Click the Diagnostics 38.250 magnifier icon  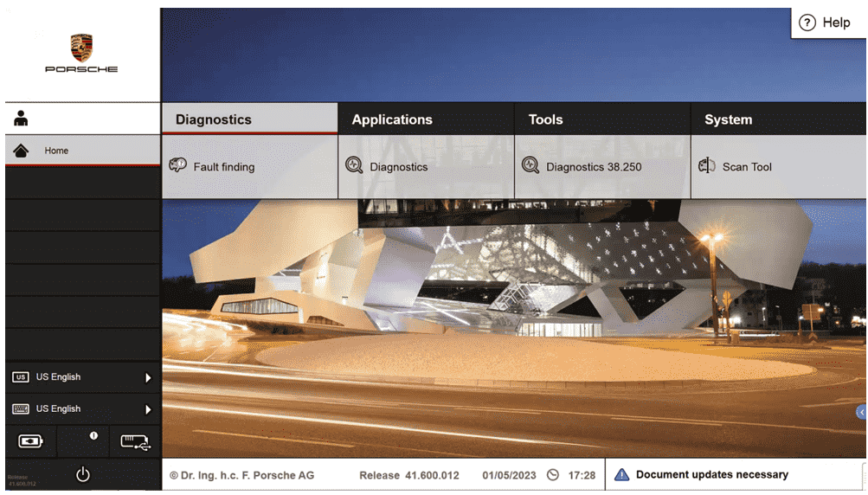530,165
